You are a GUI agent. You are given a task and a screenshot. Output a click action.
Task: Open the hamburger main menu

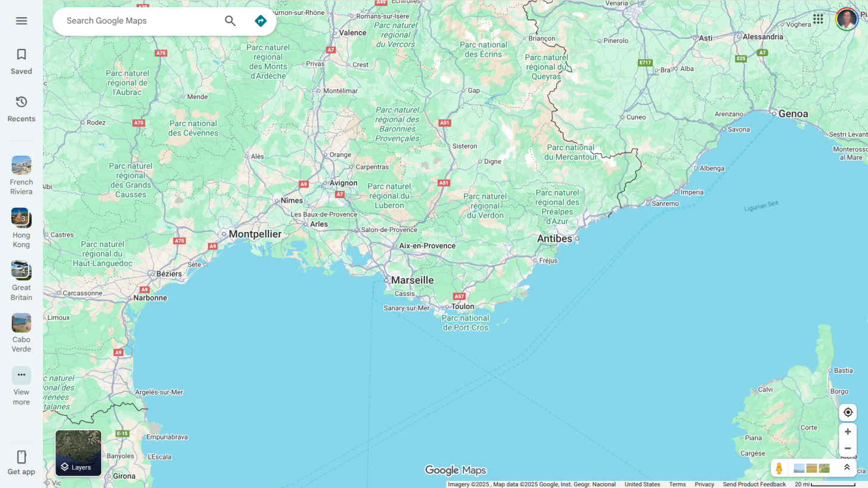click(21, 21)
